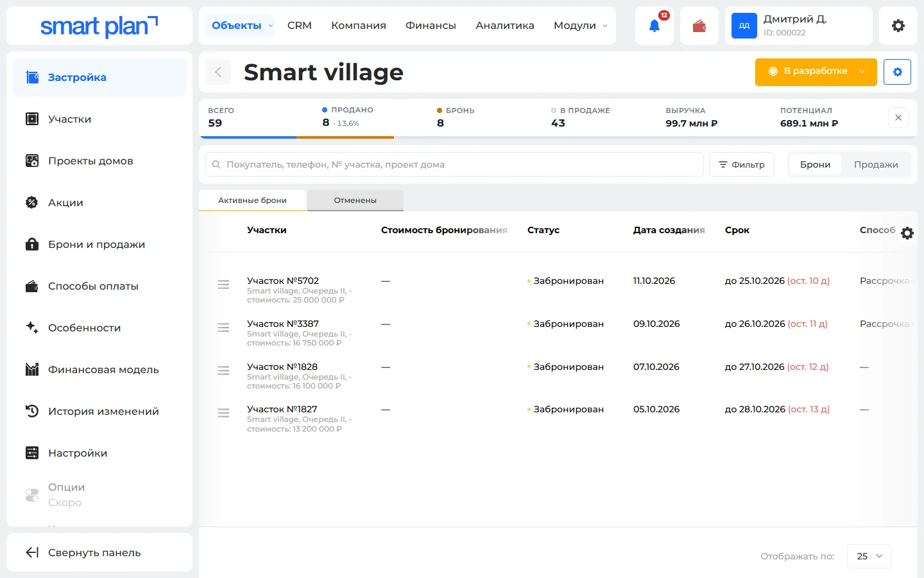Click the Фильтр button
Image resolution: width=924 pixels, height=578 pixels.
(x=741, y=164)
